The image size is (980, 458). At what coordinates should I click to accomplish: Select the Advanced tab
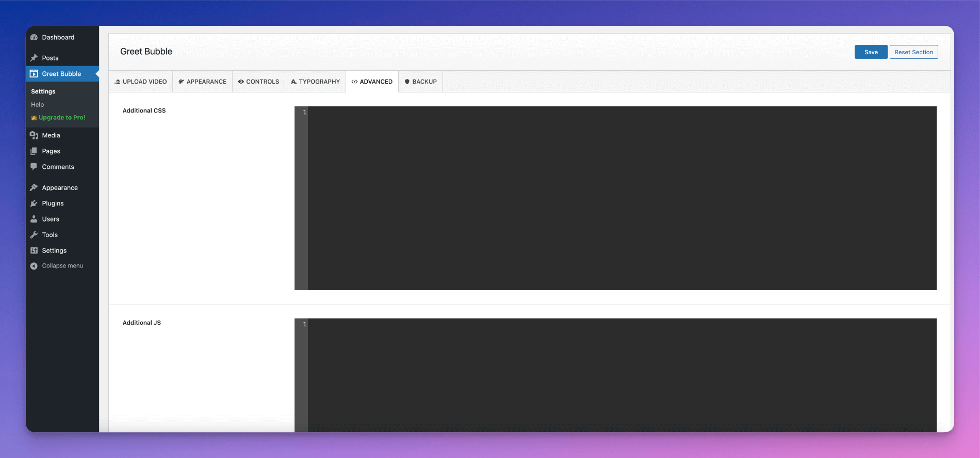point(372,82)
